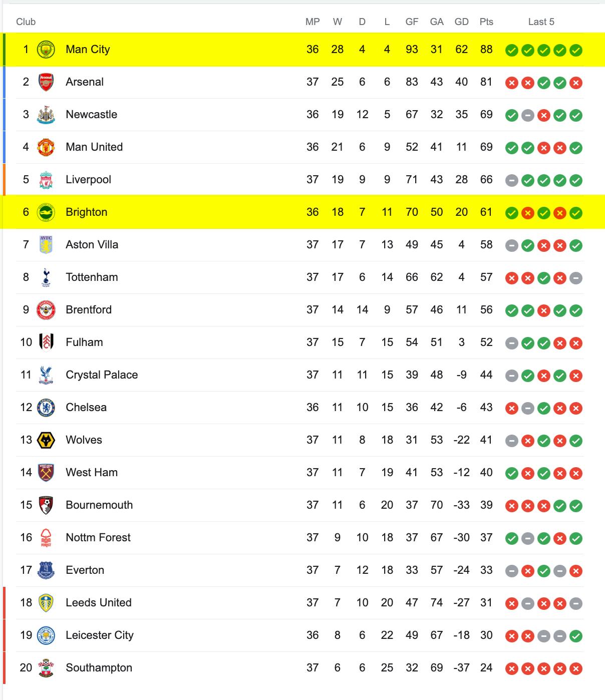Click the Southampton club crest
Image resolution: width=605 pixels, height=700 pixels.
46,668
